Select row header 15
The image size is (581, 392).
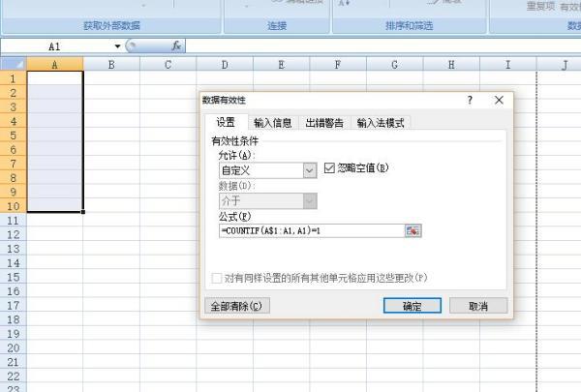coord(13,276)
